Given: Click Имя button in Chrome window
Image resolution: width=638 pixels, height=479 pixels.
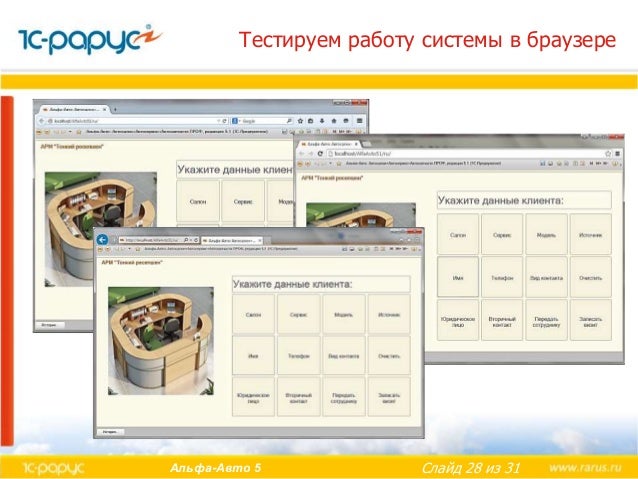Looking at the screenshot, I should click(x=458, y=277).
